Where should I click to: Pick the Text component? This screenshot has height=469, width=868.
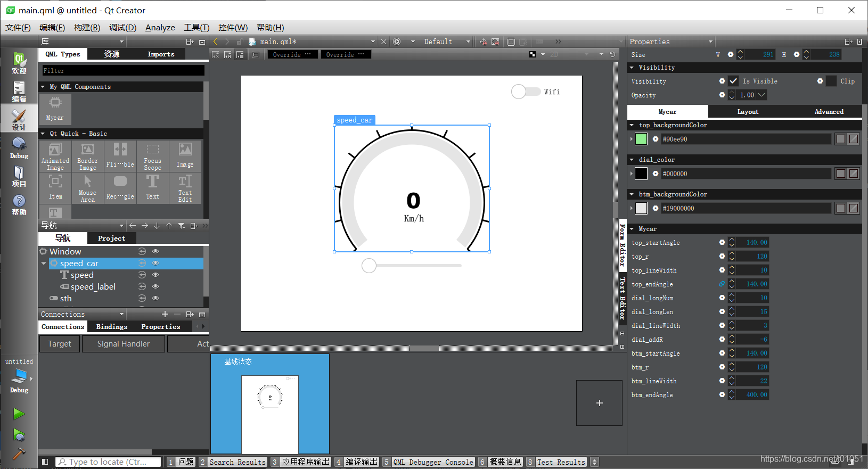click(153, 188)
